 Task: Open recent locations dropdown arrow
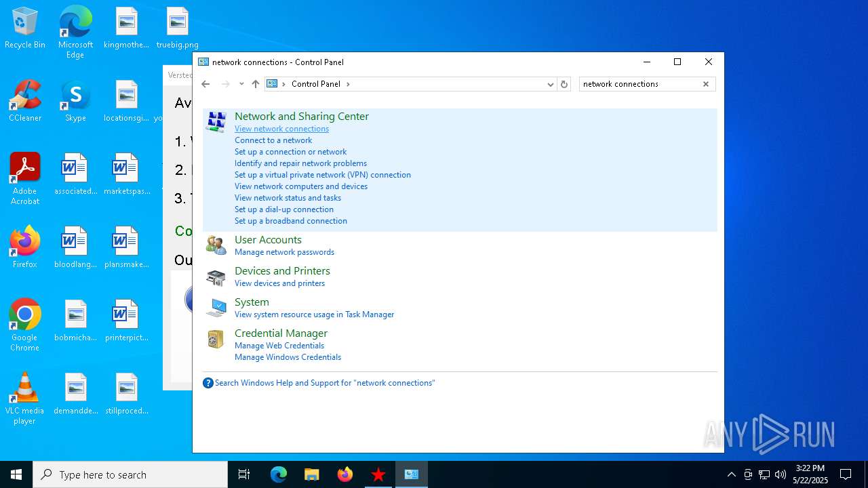click(x=241, y=84)
